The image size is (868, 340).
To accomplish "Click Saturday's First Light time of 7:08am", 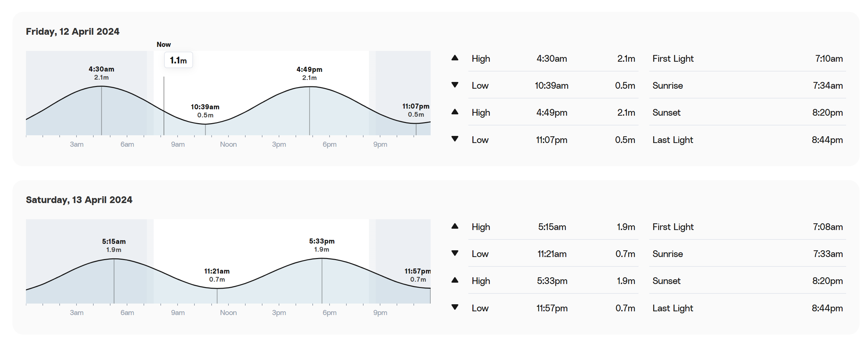I will [828, 227].
